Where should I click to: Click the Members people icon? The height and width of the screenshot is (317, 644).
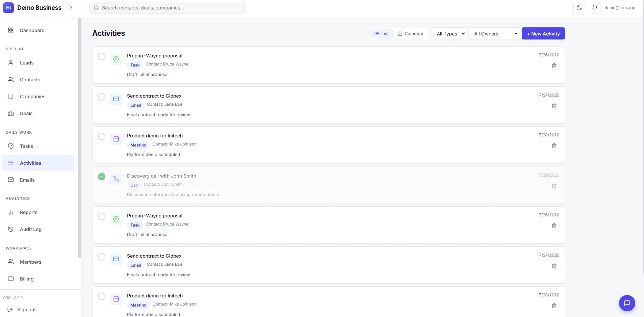[11, 262]
